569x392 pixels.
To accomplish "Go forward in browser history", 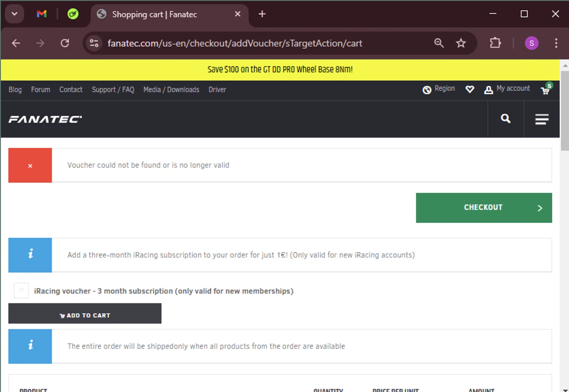I will coord(40,43).
